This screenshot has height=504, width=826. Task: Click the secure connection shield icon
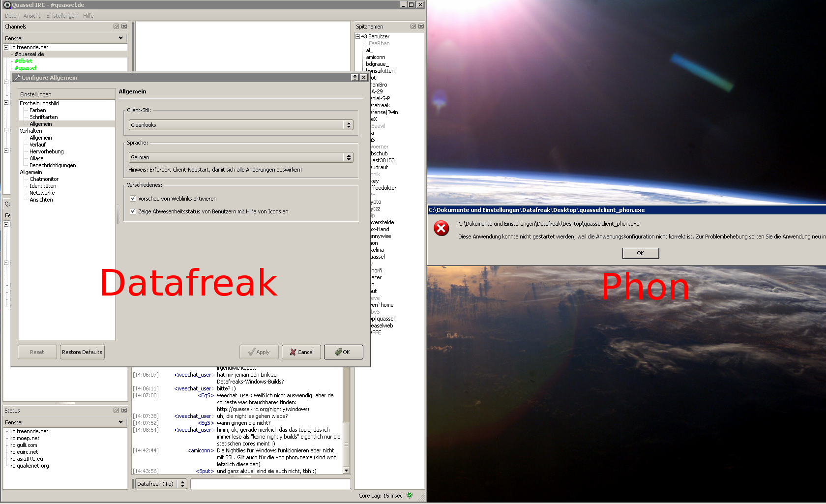pos(410,495)
